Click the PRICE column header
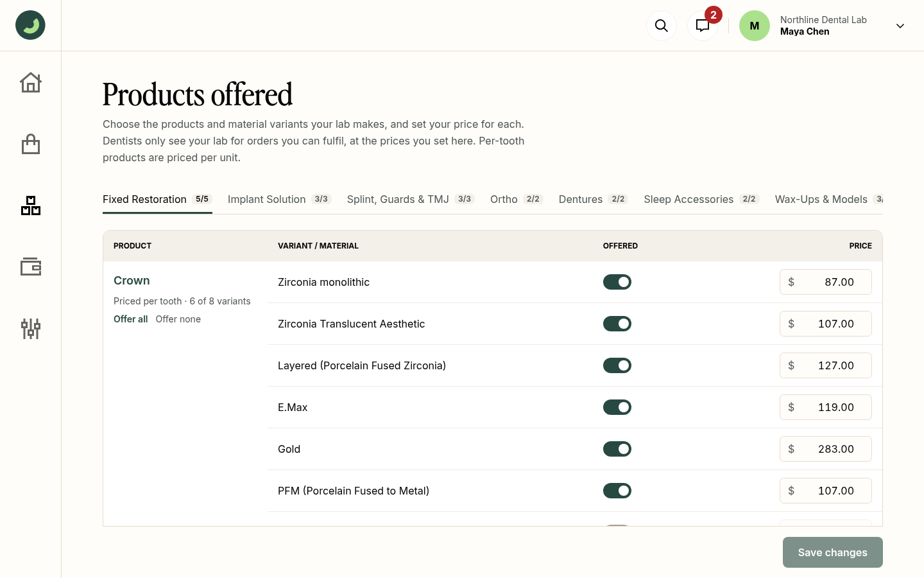This screenshot has height=578, width=924. tap(860, 246)
